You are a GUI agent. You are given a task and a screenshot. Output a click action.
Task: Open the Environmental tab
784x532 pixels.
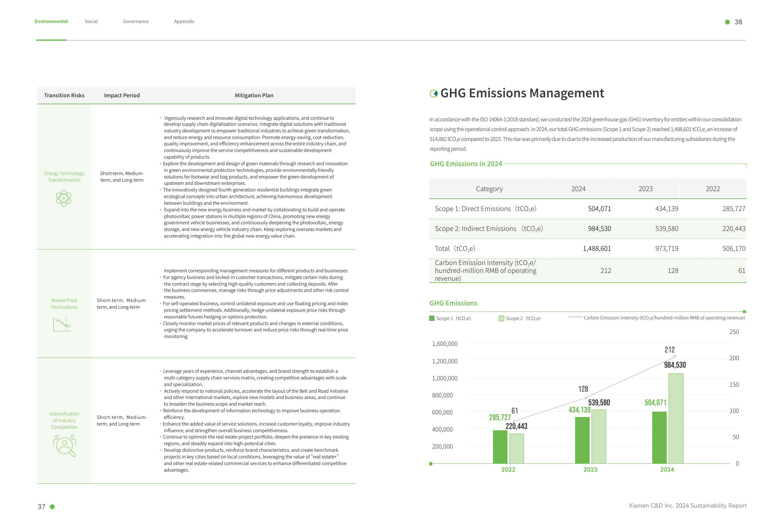[51, 21]
